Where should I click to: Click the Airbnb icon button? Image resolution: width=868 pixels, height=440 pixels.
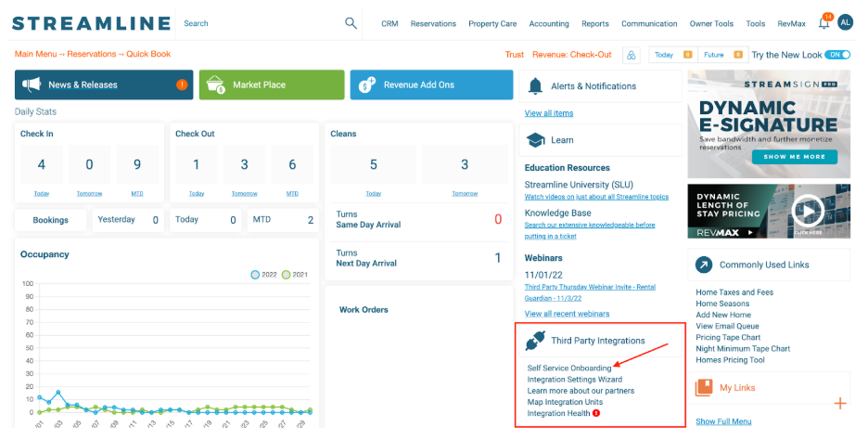pos(632,55)
